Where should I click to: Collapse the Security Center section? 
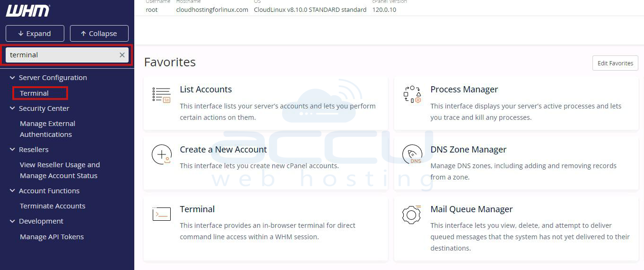click(x=13, y=108)
